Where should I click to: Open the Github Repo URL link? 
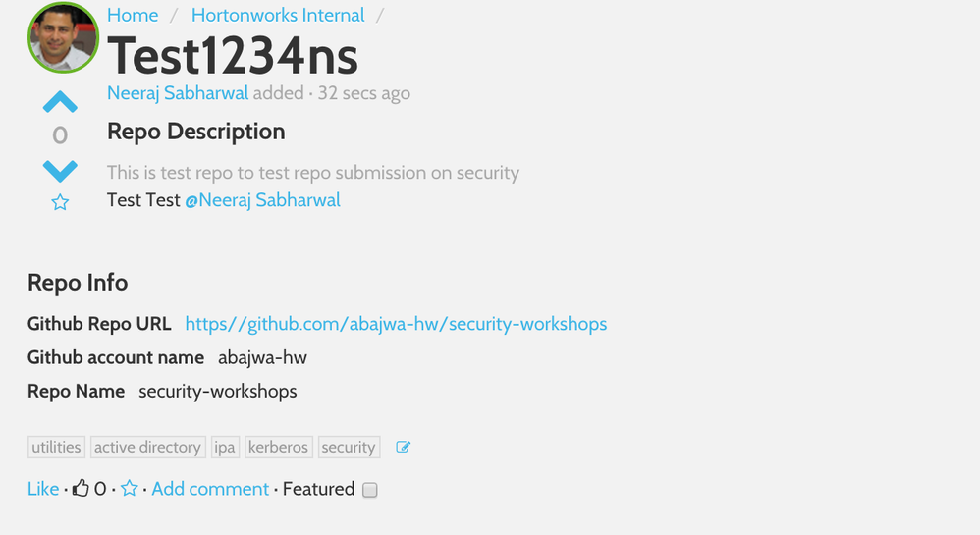(x=396, y=324)
